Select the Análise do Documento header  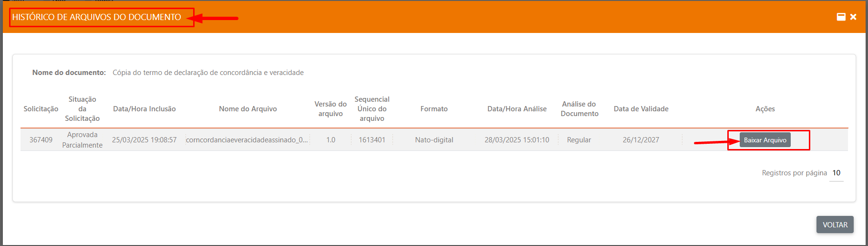click(x=579, y=109)
